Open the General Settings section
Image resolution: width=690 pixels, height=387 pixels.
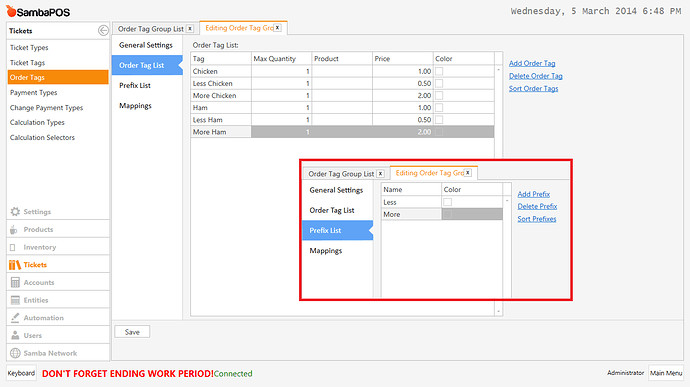pyautogui.click(x=147, y=45)
